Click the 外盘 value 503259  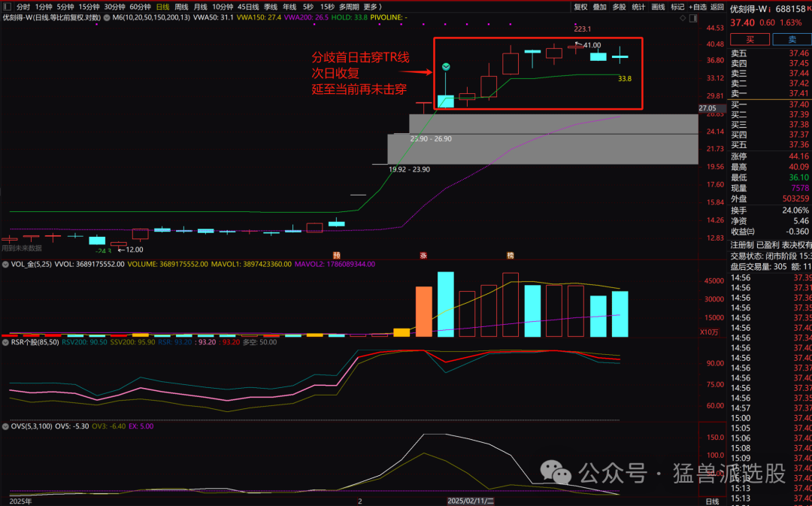tap(795, 199)
